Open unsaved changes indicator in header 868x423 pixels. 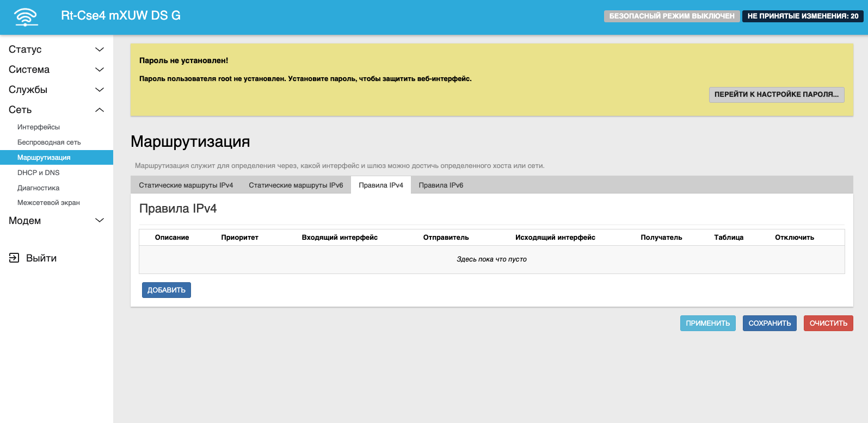pos(803,16)
